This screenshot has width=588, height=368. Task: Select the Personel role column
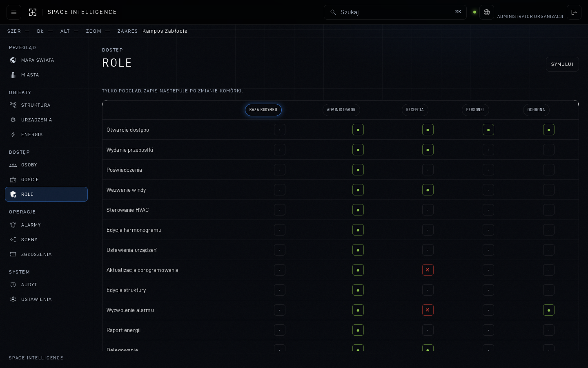[475, 110]
